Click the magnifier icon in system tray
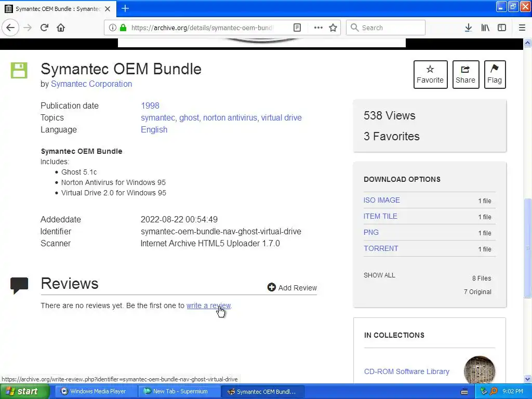 pyautogui.click(x=494, y=391)
